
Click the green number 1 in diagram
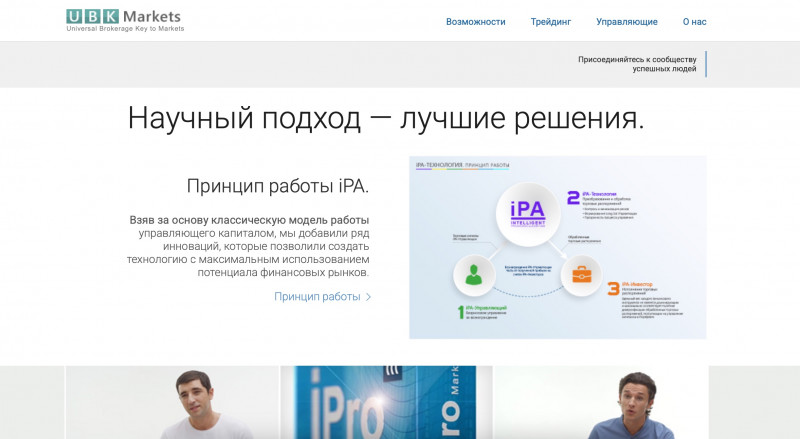pos(461,312)
